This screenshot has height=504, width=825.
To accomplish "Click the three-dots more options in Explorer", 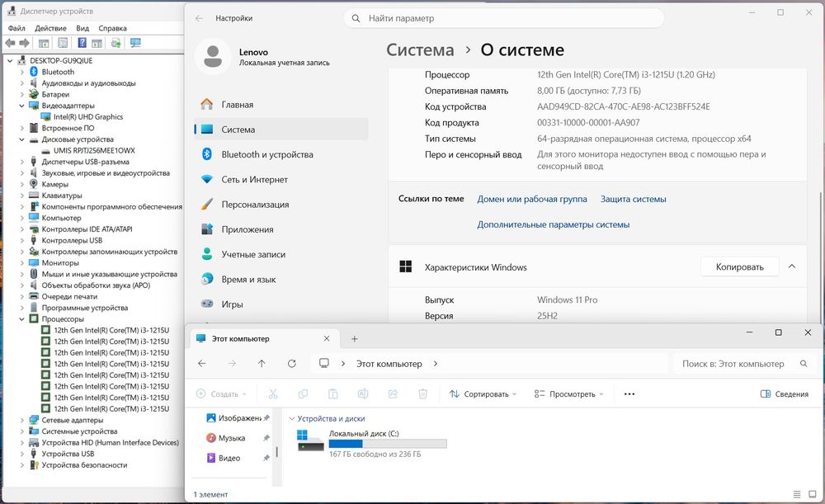I will [629, 394].
